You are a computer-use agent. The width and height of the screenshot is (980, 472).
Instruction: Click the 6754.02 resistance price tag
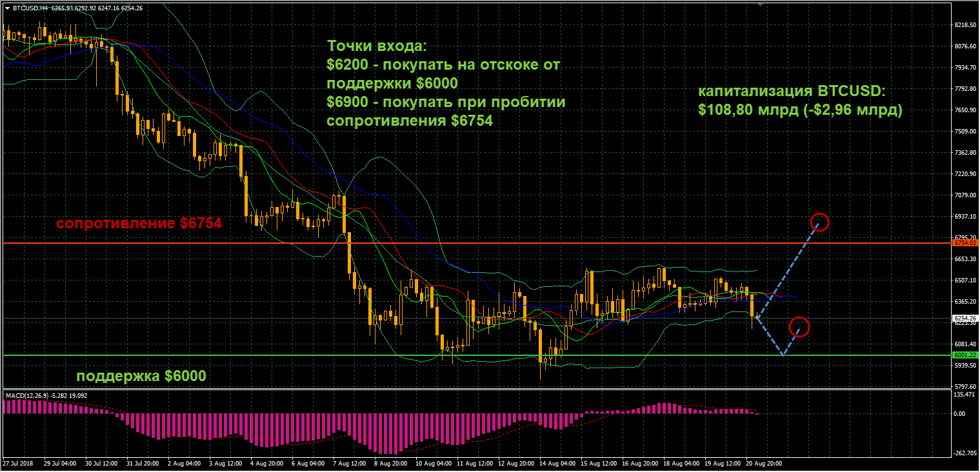965,243
